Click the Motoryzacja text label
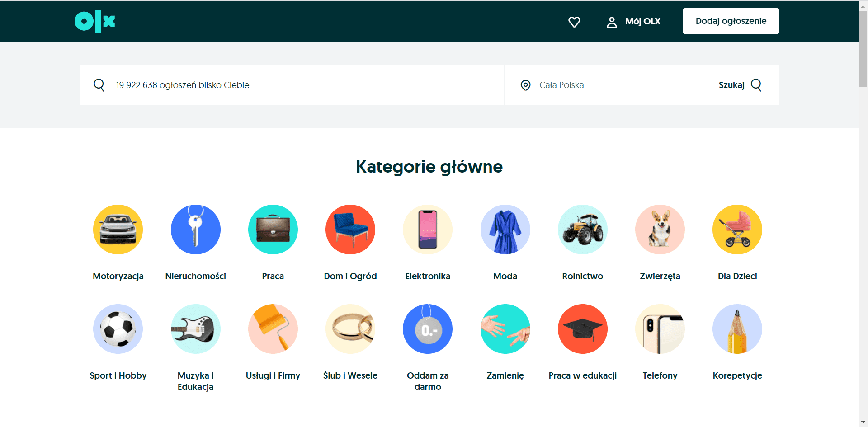 118,276
